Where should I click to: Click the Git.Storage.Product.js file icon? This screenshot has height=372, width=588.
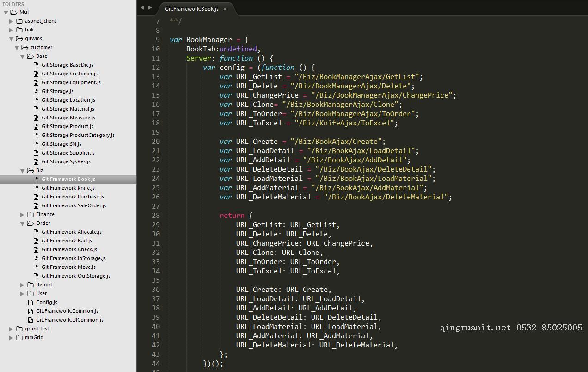[36, 126]
